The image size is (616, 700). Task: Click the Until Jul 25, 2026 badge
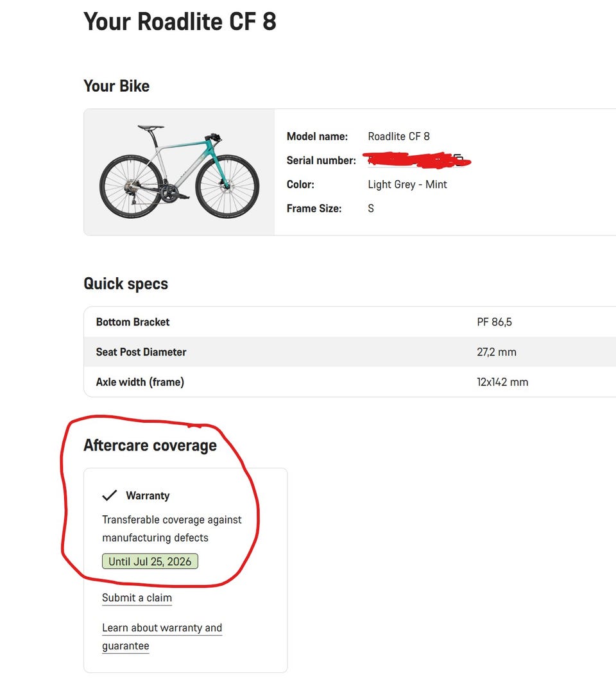click(x=150, y=561)
